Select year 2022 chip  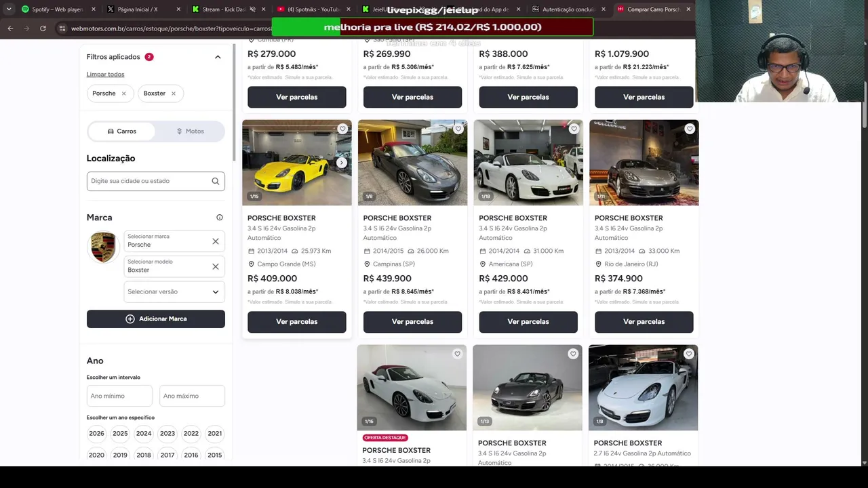pyautogui.click(x=191, y=434)
